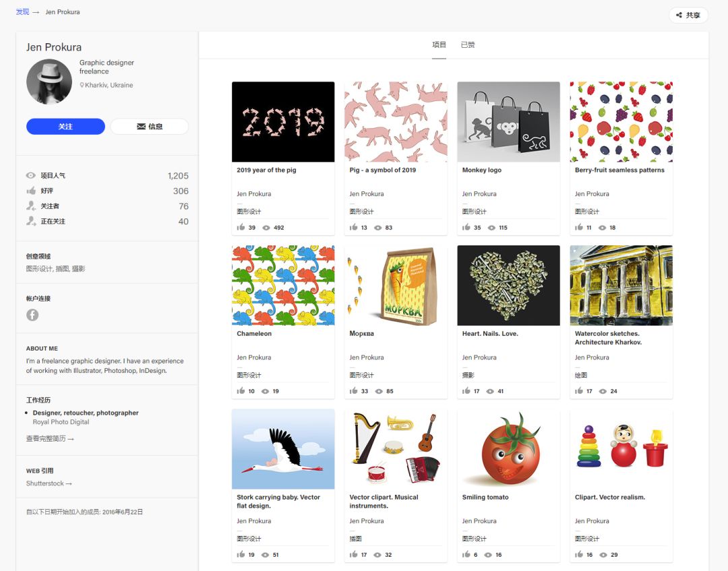Open the Heart. Nails. Love. thumbnail
The image size is (728, 571).
click(508, 285)
